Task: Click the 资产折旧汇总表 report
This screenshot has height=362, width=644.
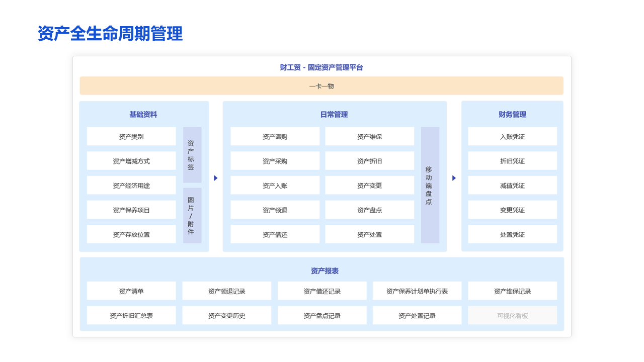Action: [x=131, y=316]
